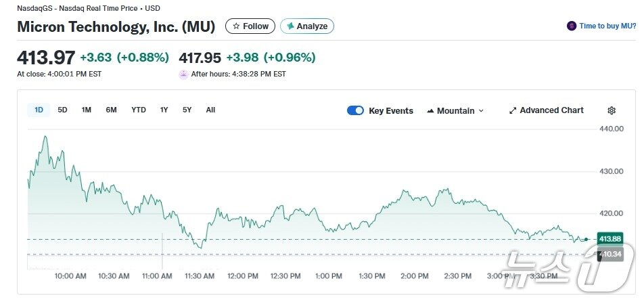Switch to the 5D time range
This screenshot has width=644, height=302.
tap(62, 110)
